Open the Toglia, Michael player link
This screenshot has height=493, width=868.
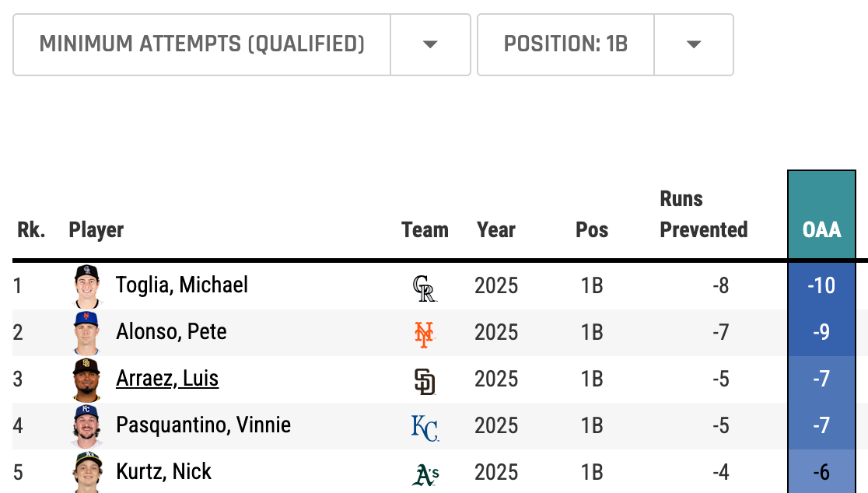182,285
